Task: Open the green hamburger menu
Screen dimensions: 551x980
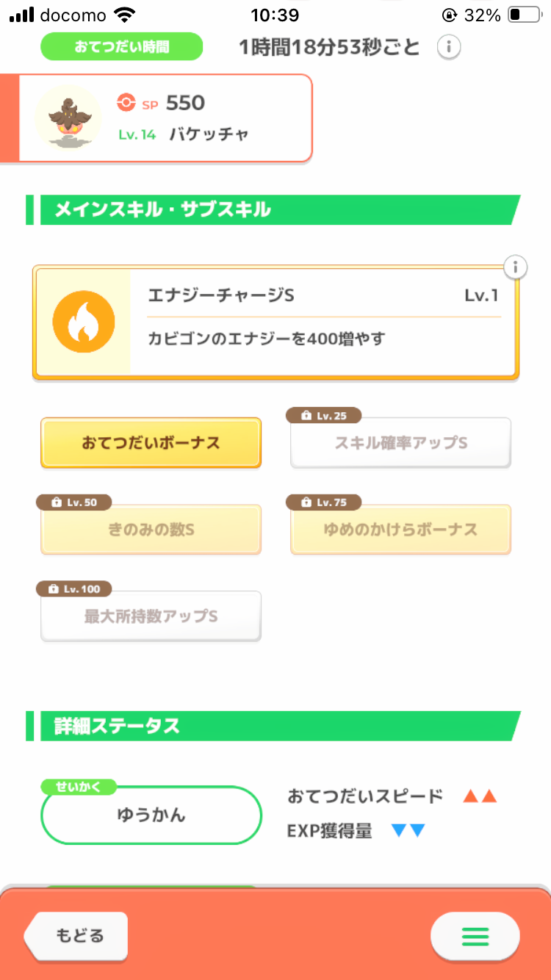Action: [x=475, y=936]
